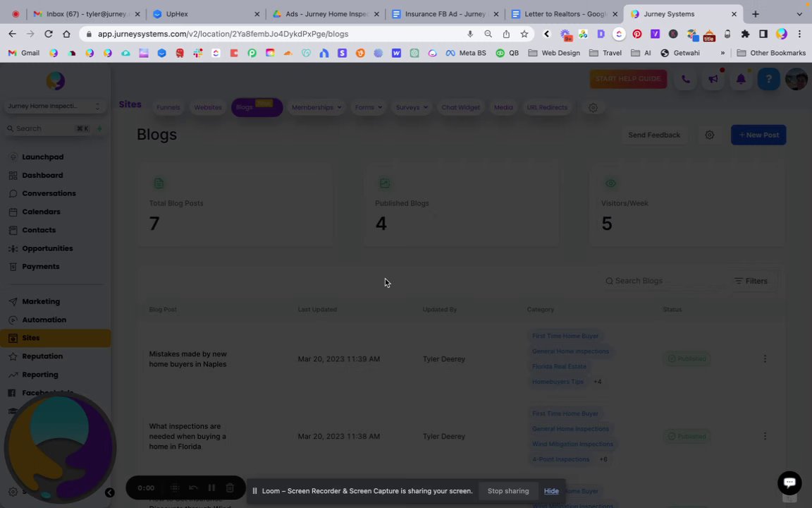Open Payments in the sidebar
This screenshot has height=508, width=812.
point(40,267)
